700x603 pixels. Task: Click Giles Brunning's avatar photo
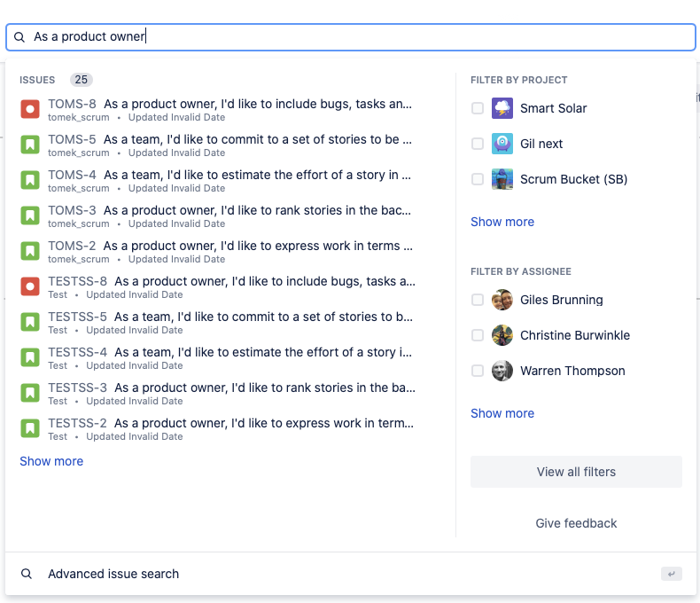click(x=502, y=300)
